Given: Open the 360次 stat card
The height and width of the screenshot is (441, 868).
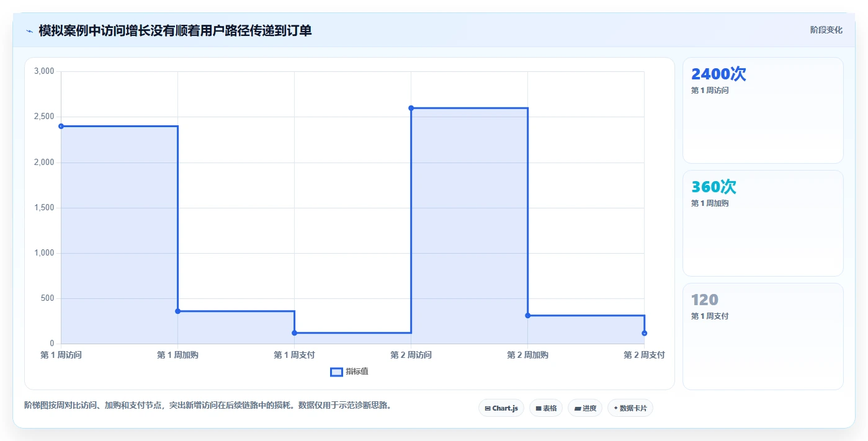Looking at the screenshot, I should [763, 223].
